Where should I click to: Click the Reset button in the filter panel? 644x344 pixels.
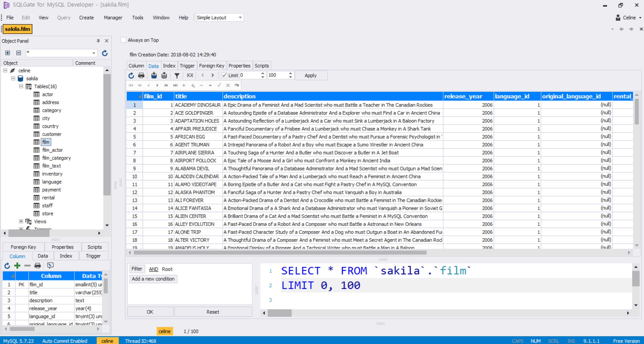(212, 312)
